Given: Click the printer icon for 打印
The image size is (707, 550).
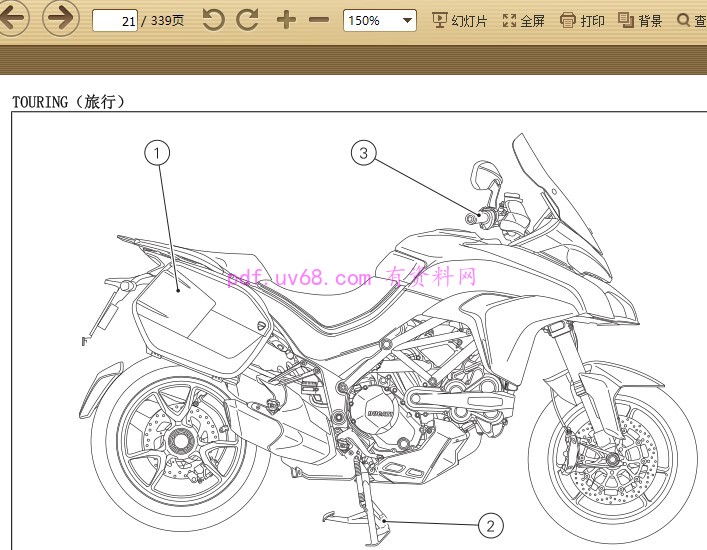Looking at the screenshot, I should click(568, 20).
